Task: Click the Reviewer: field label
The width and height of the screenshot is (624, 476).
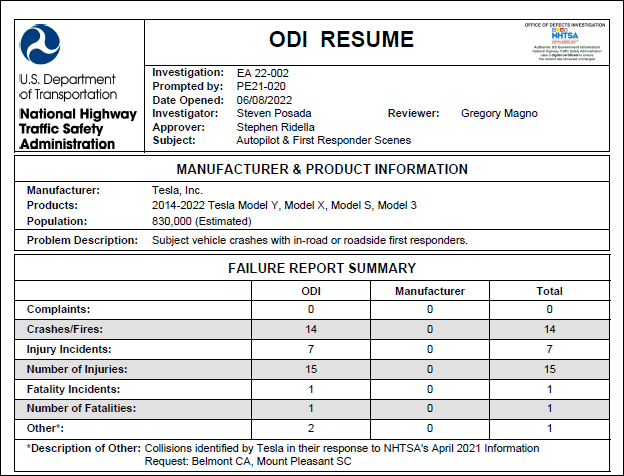Action: pyautogui.click(x=413, y=113)
